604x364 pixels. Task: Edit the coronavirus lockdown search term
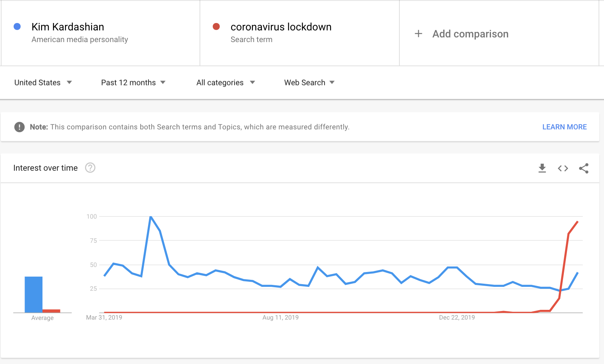(x=281, y=27)
